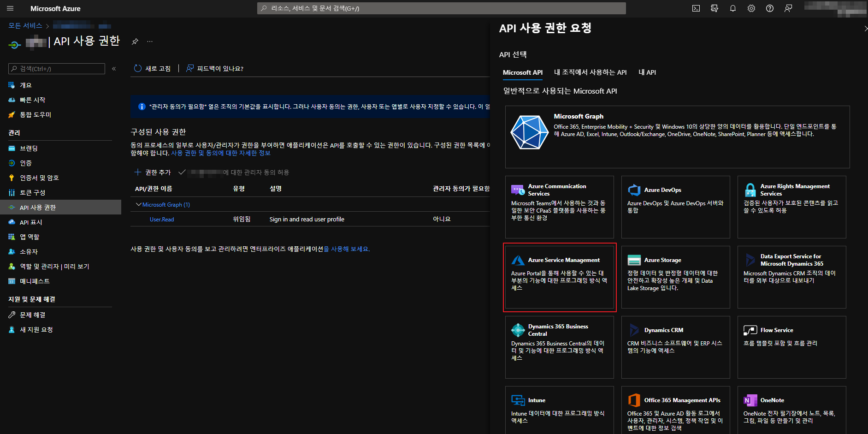The image size is (868, 434).
Task: Open Cloud Shell from the top bar
Action: click(696, 8)
